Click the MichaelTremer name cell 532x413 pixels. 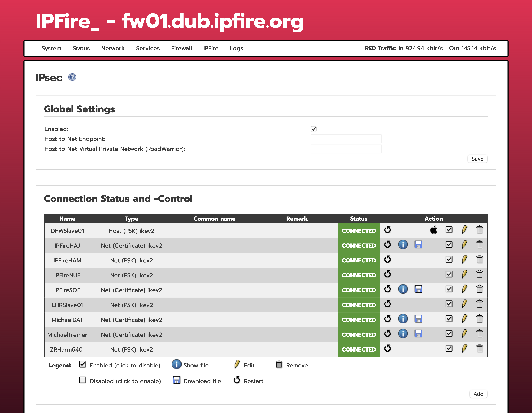(67, 335)
